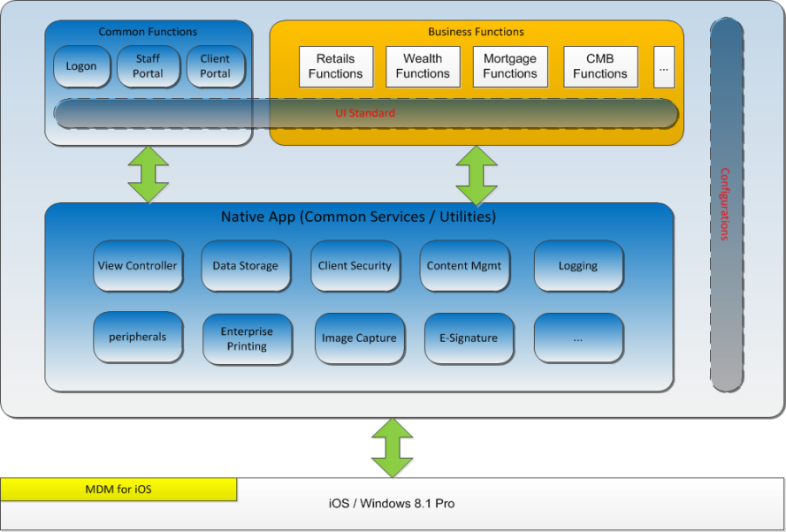Click the Retails Functions box
This screenshot has width=786, height=532.
click(335, 67)
